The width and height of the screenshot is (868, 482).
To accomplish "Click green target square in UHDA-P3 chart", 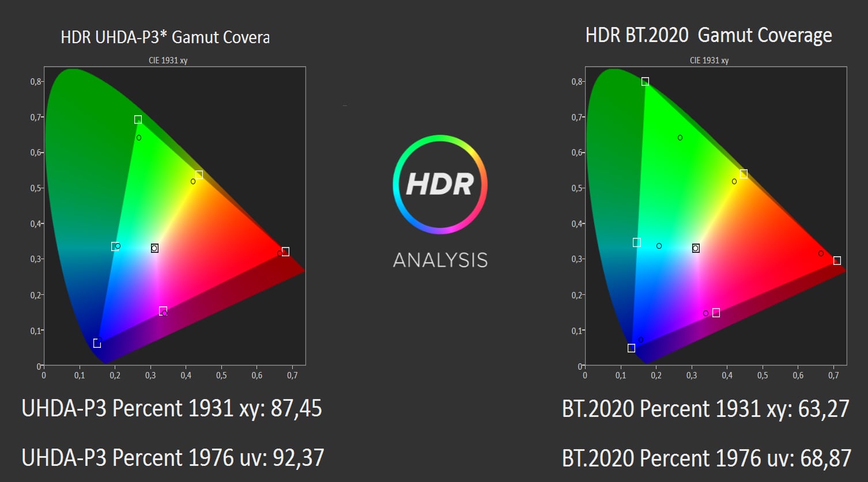I will coord(138,120).
